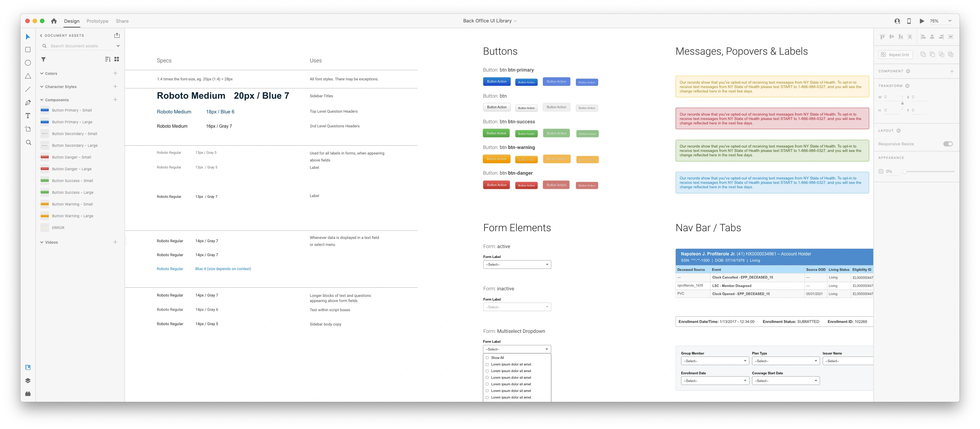The image size is (980, 429).
Task: Switch to the Prototype tab
Action: 97,21
